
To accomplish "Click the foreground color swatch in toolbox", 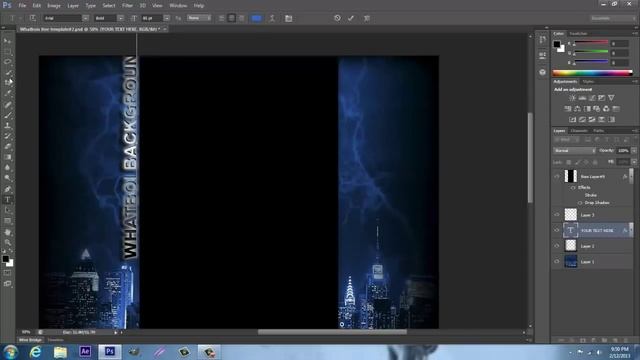I will tap(5, 259).
